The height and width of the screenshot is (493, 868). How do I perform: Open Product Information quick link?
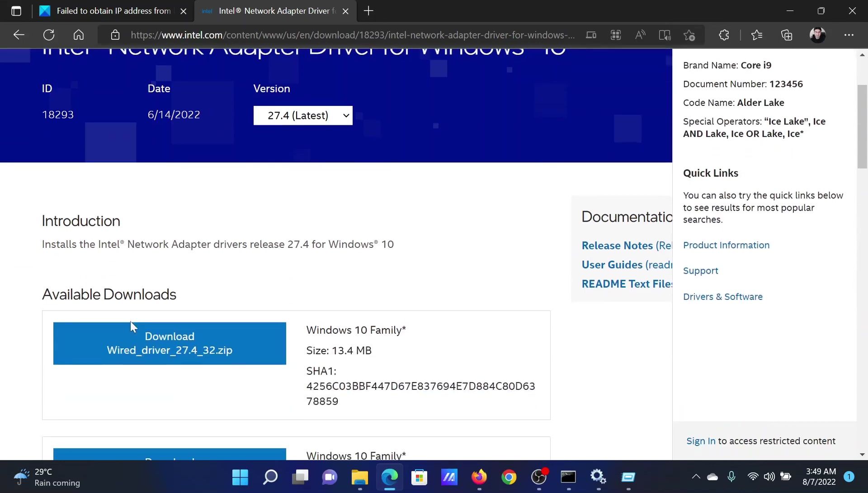coord(726,245)
